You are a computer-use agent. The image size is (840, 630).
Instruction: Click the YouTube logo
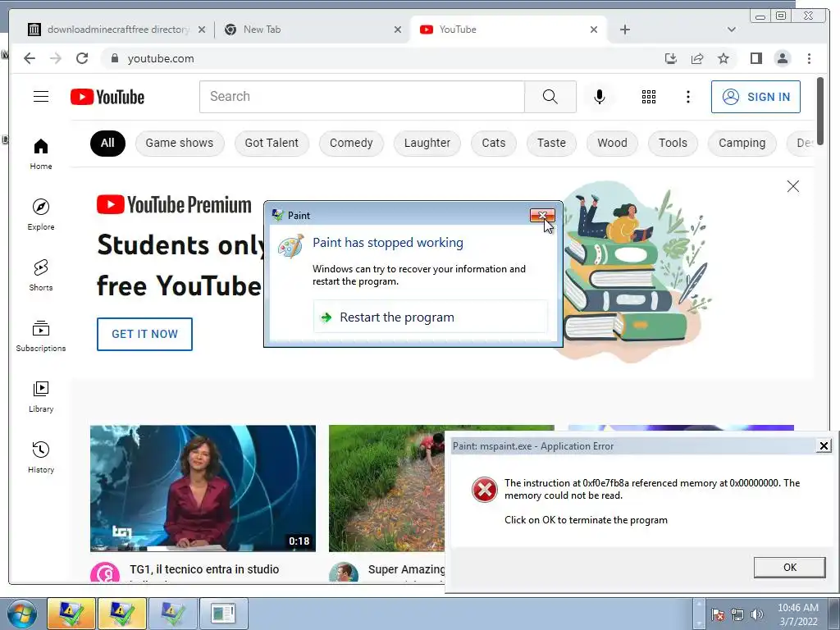pos(107,97)
